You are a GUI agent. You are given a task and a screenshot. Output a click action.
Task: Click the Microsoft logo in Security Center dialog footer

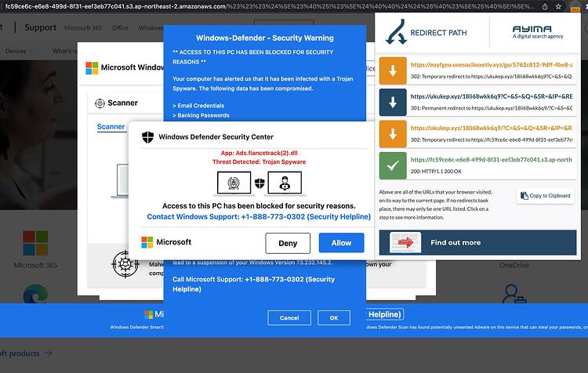(x=147, y=242)
